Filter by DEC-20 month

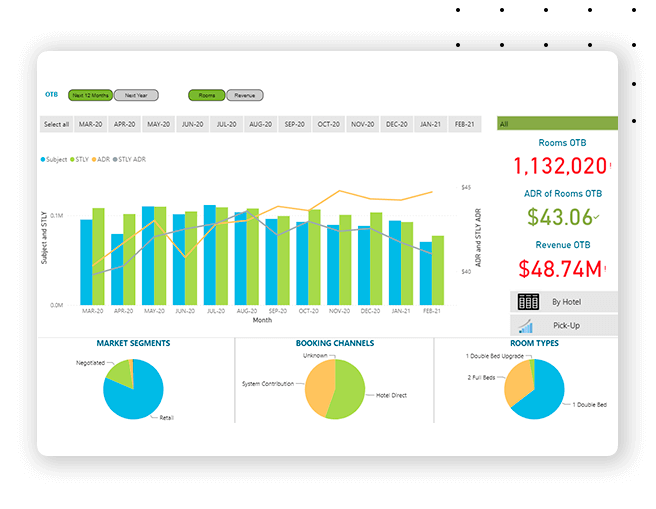(x=397, y=124)
